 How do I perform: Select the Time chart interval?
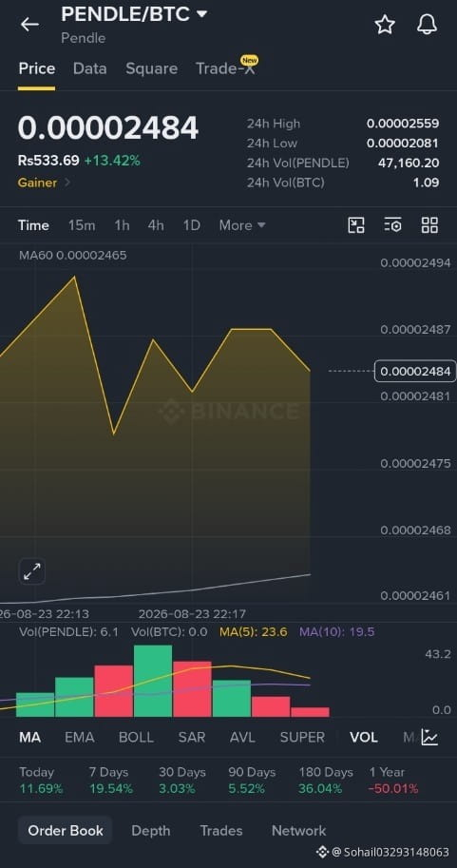click(x=33, y=225)
